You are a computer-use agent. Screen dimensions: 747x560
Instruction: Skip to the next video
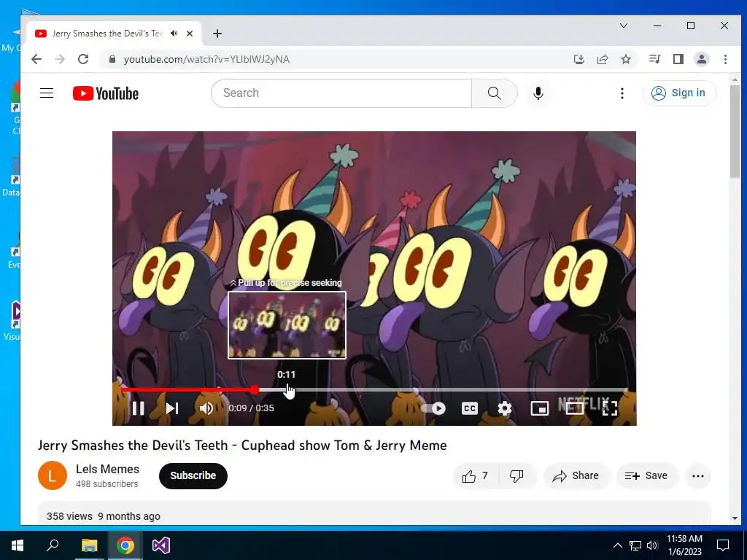coord(172,408)
